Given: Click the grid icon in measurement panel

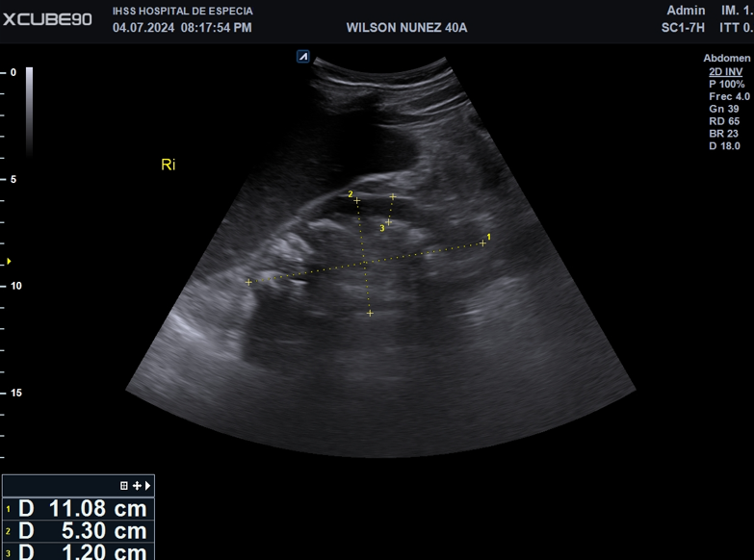Looking at the screenshot, I should (x=124, y=486).
